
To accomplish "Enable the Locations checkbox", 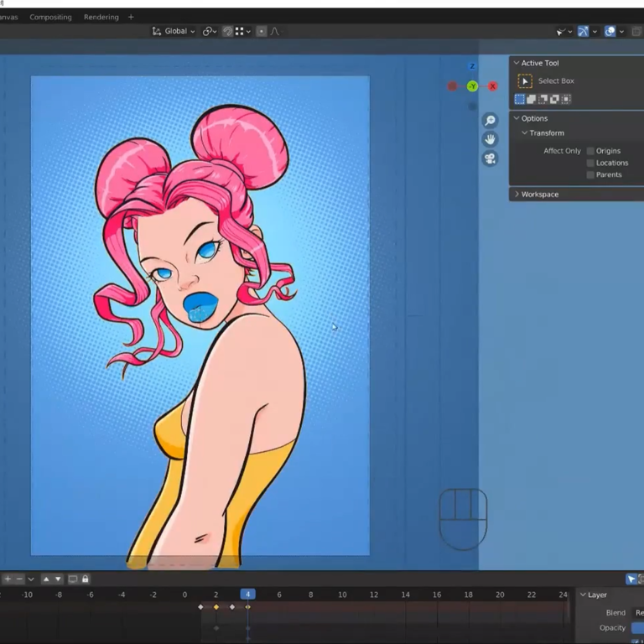I will tap(590, 163).
